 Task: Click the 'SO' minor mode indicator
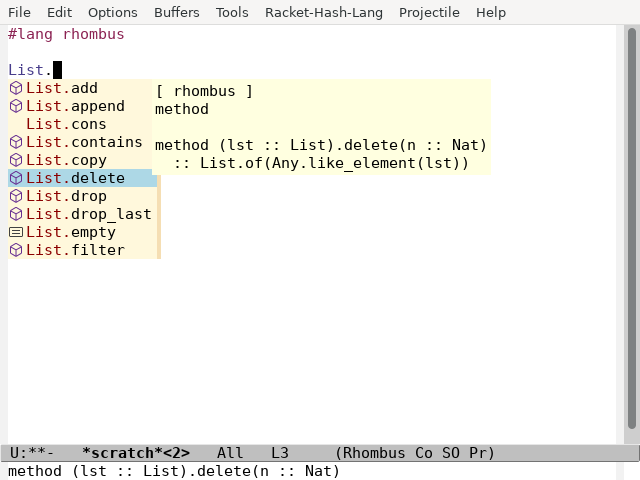pos(451,453)
